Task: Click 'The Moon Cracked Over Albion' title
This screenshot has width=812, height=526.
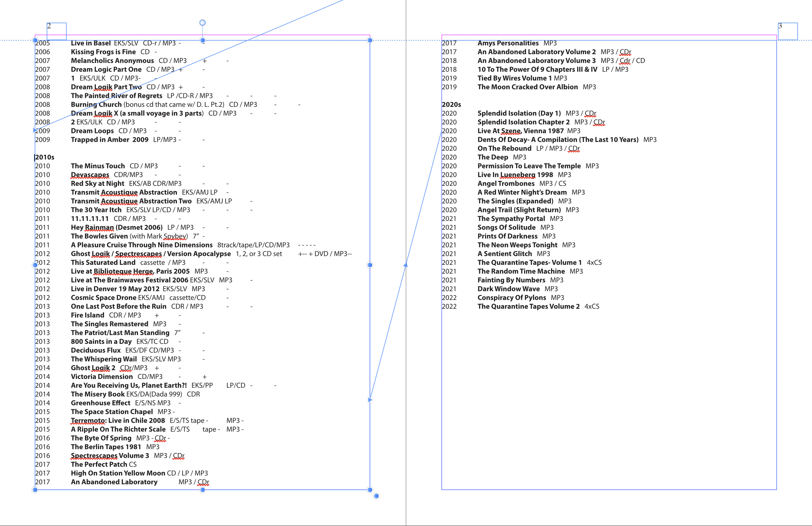Action: pos(528,87)
